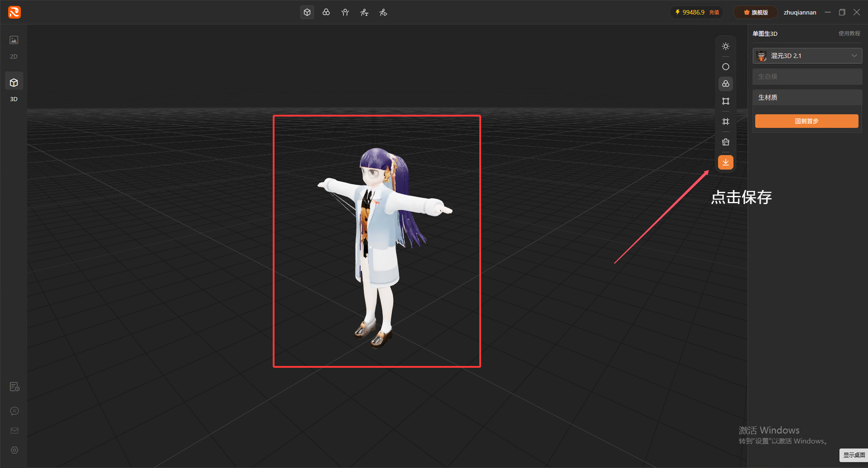Click the 生材质 option
Viewport: 868px width, 468px height.
tap(807, 97)
